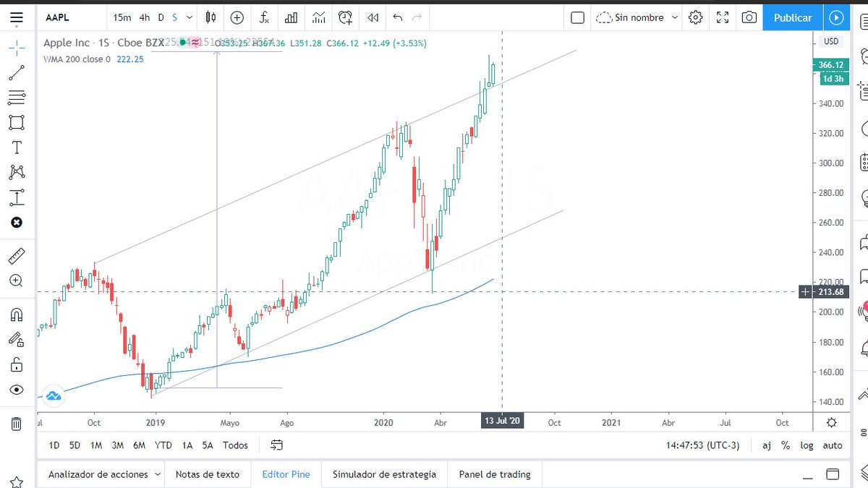The height and width of the screenshot is (488, 868).
Task: Click the TradingView cloud logo on chart
Action: pyautogui.click(x=54, y=395)
